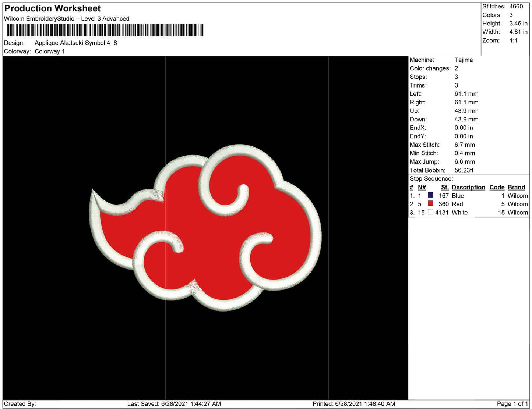532x409 pixels.
Task: Click the "EndY:" label
Action: point(418,136)
